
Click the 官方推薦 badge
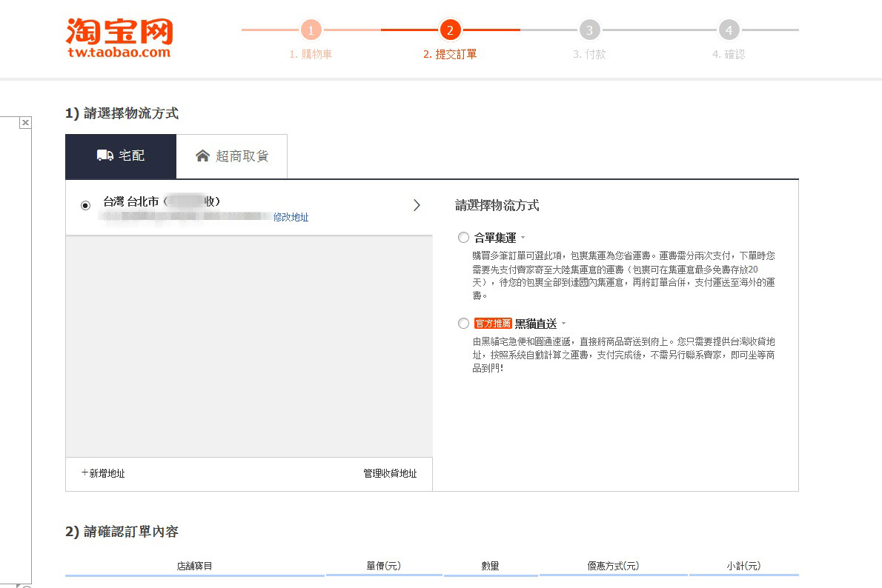(x=494, y=324)
